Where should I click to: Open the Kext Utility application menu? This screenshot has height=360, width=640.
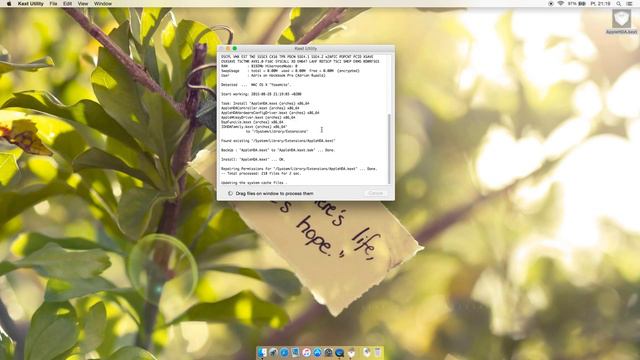coord(31,3)
